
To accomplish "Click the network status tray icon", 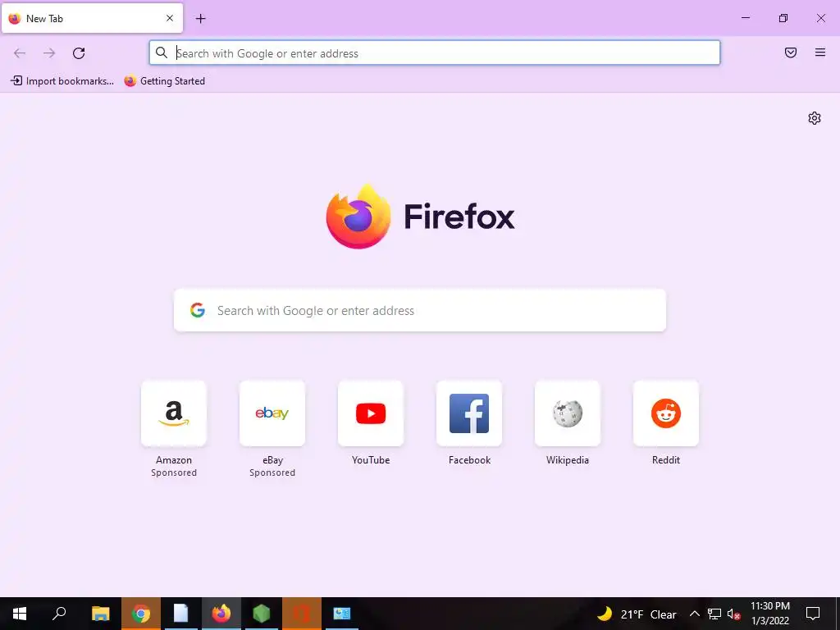I will (714, 614).
